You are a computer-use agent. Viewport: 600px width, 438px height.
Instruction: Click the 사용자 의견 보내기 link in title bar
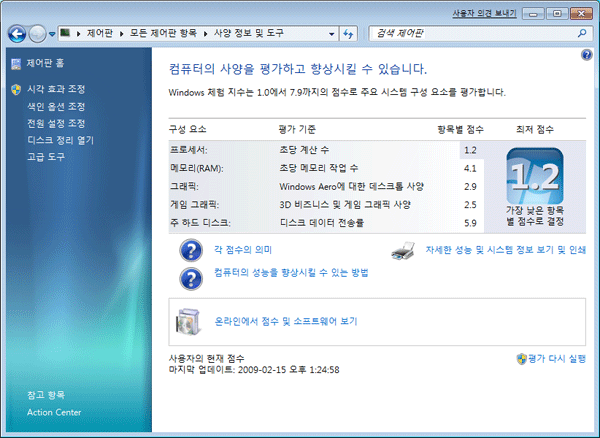click(x=485, y=11)
